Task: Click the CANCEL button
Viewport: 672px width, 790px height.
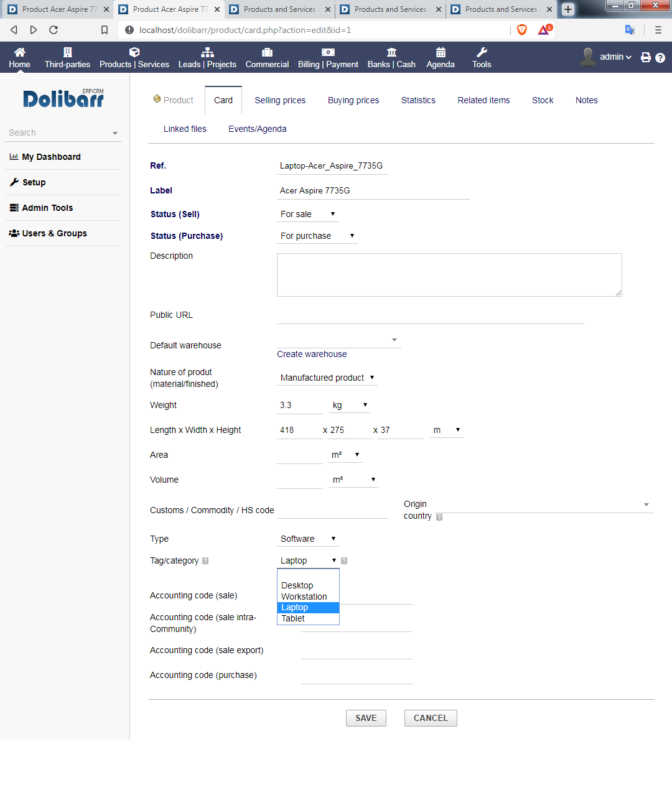Action: 431,718
